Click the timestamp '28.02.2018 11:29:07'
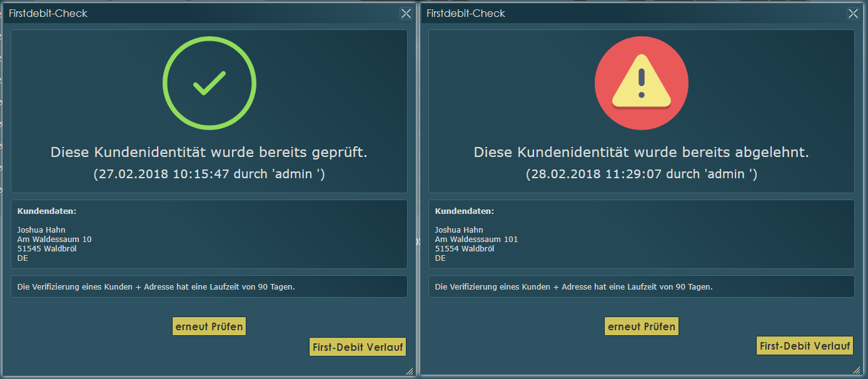The height and width of the screenshot is (379, 868). 595,174
